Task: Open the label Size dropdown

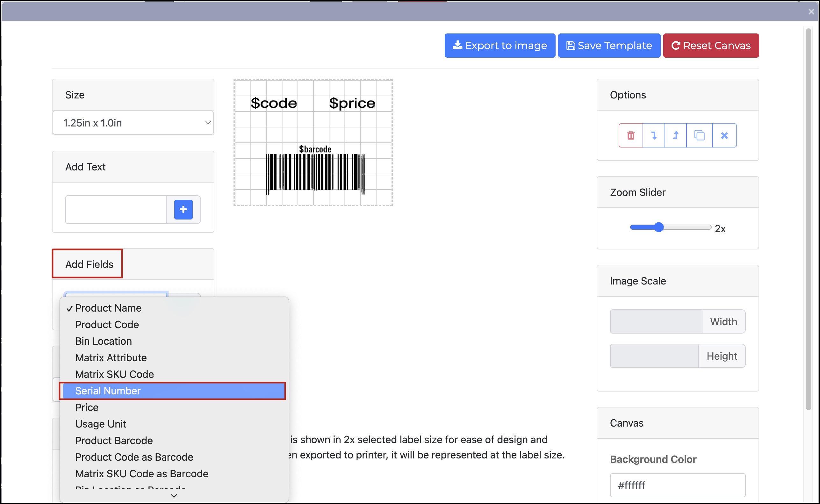Action: pos(133,123)
